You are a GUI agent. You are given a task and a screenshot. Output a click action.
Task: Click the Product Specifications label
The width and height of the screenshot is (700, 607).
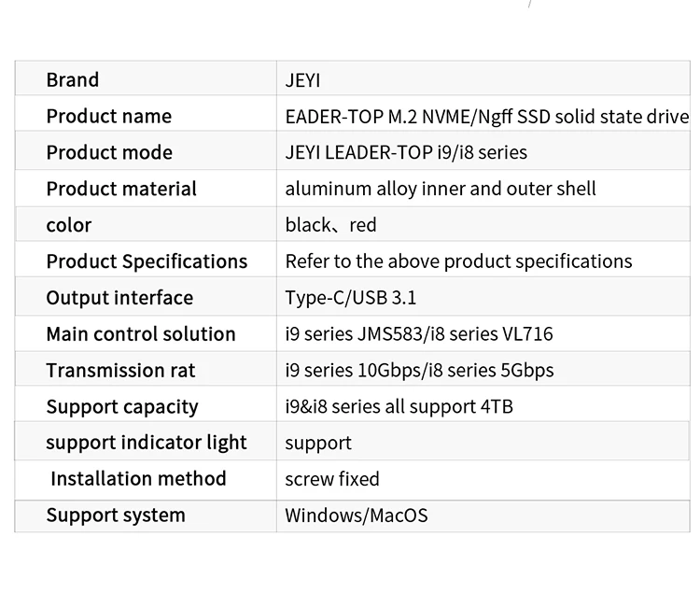(x=147, y=262)
